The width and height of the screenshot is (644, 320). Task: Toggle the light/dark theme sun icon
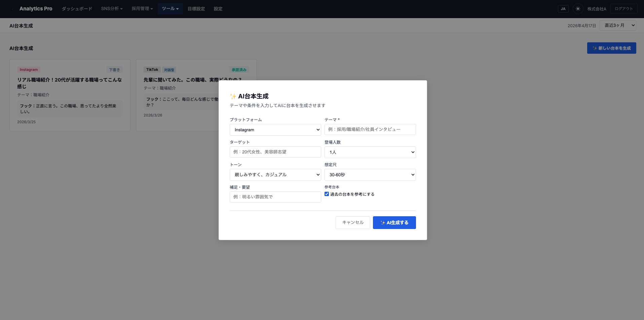pos(577,9)
